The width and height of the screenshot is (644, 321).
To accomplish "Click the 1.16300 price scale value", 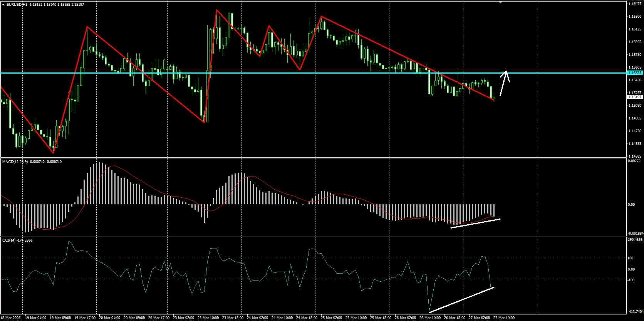I will click(636, 17).
